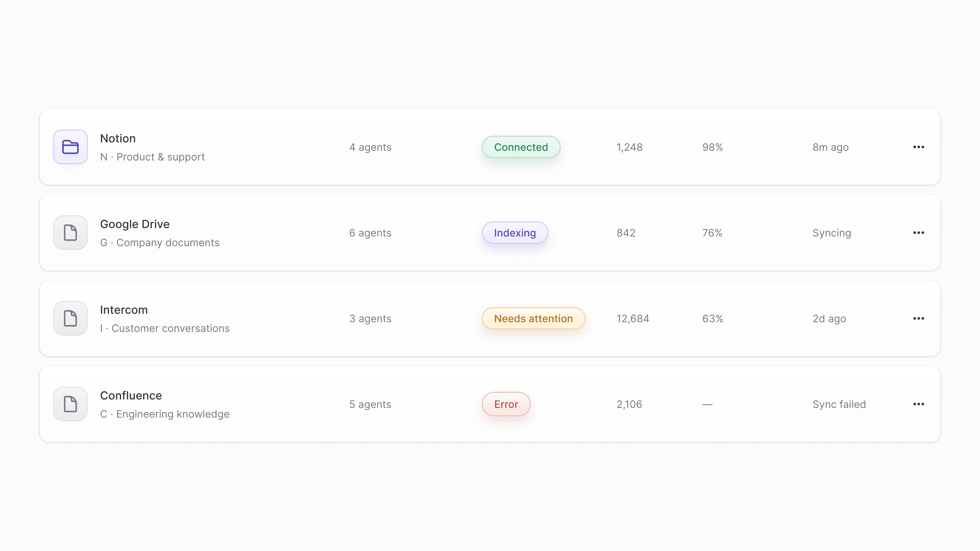This screenshot has width=980, height=551.
Task: Click the 'I · Customer conversations' subtitle
Action: point(165,328)
